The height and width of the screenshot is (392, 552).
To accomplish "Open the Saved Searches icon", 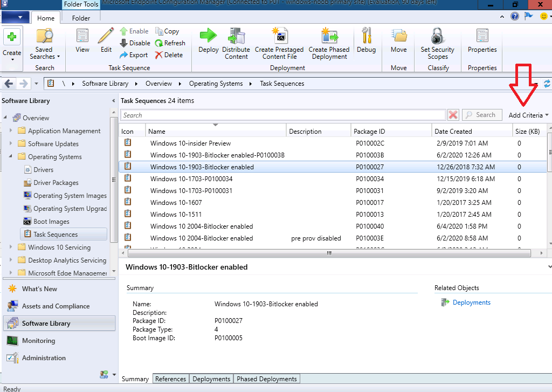I will 44,36.
